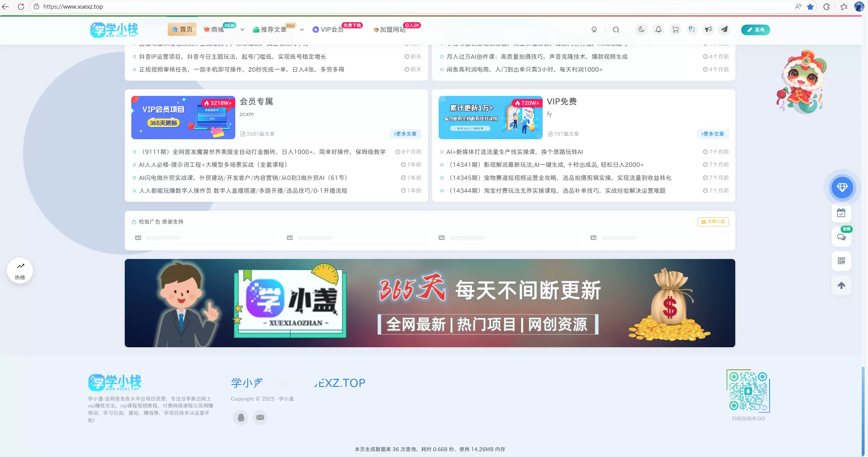
Task: Open the VIP会员项目 thumbnail image
Action: coord(183,117)
